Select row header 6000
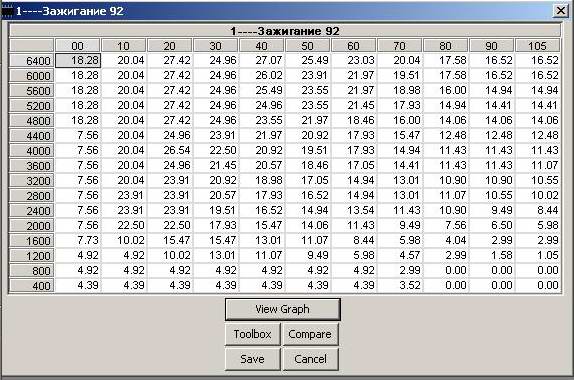 tap(32, 75)
